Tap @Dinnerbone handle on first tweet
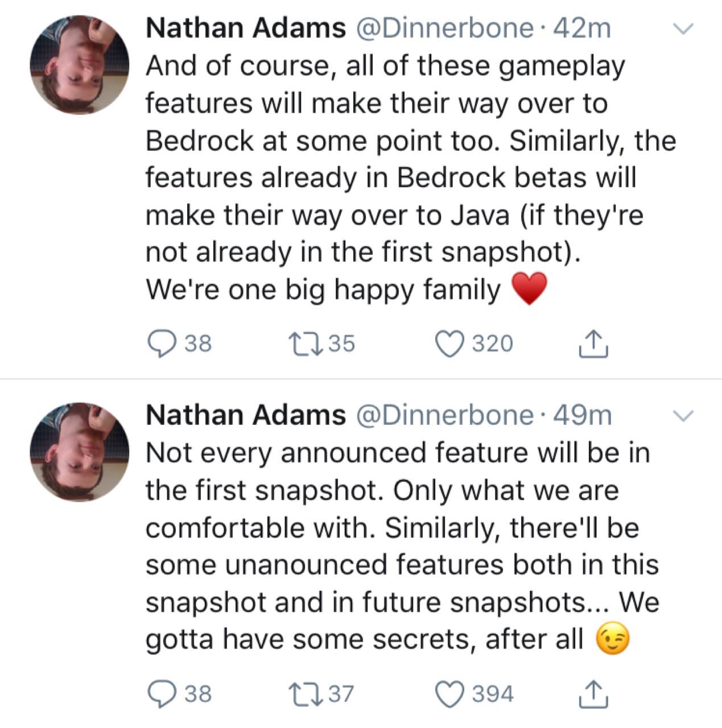 pyautogui.click(x=445, y=28)
